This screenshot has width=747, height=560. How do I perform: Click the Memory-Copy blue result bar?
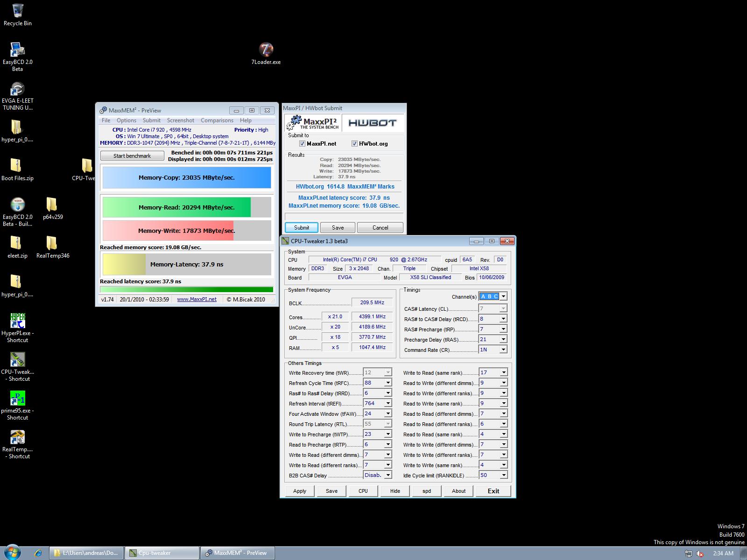[x=187, y=177]
